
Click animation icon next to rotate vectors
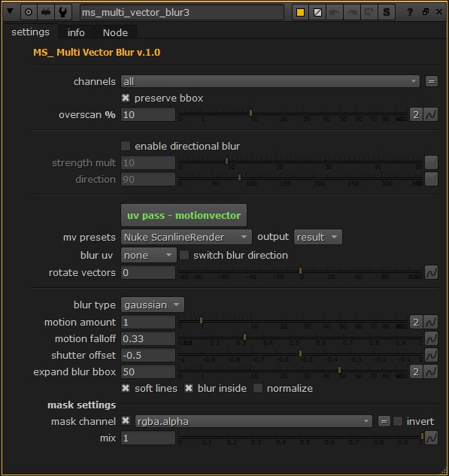[431, 272]
